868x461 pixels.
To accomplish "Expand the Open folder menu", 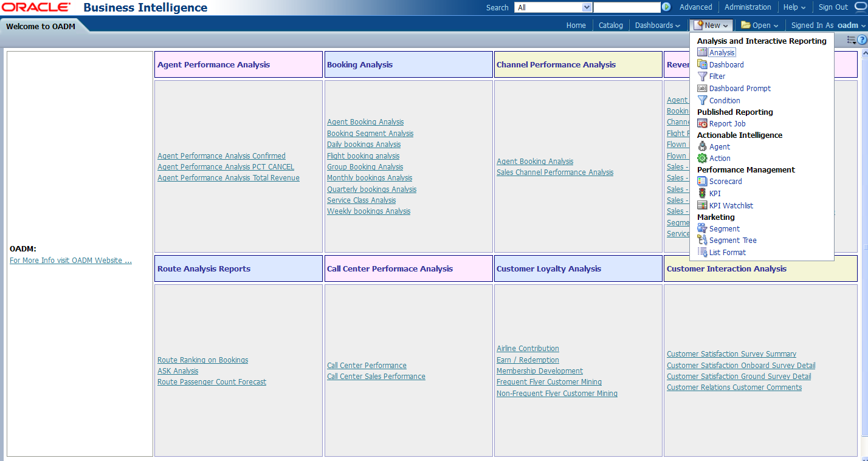I will tap(759, 25).
